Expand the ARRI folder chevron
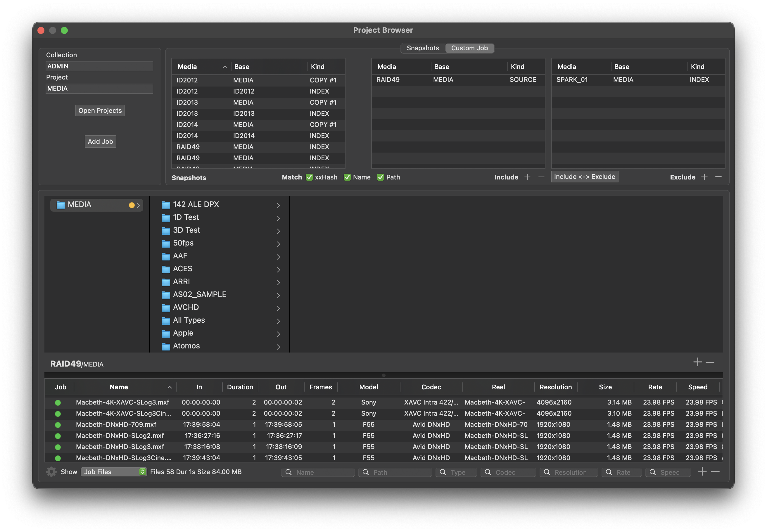 (x=278, y=283)
